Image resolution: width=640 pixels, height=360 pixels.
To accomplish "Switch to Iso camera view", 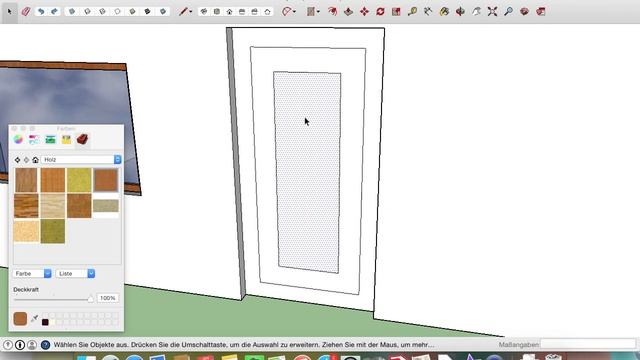I will click(x=204, y=11).
